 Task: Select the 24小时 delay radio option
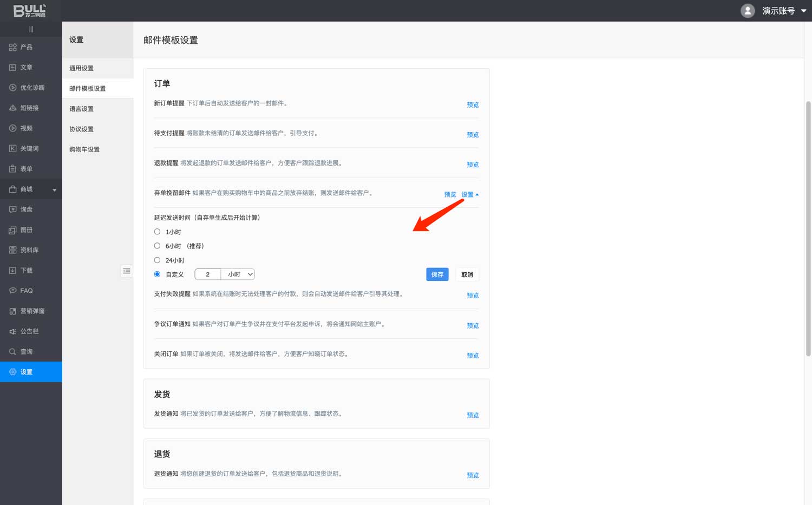coord(157,260)
